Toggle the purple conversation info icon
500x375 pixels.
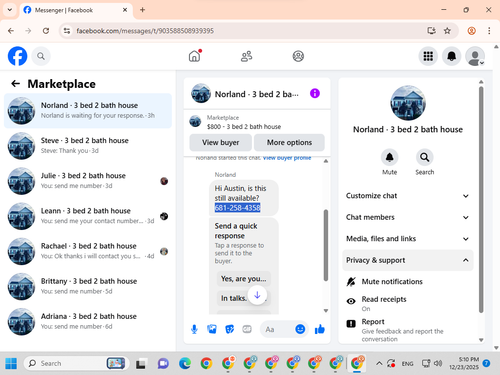coord(315,93)
